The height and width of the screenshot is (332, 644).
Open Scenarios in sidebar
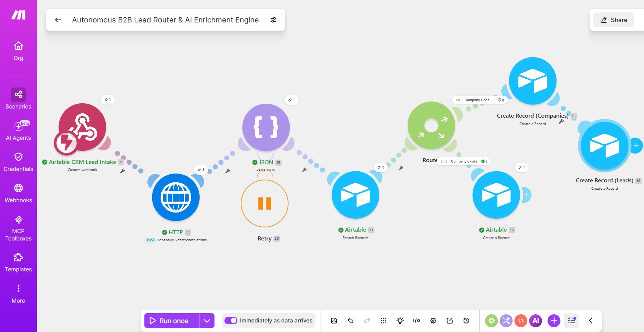[18, 99]
